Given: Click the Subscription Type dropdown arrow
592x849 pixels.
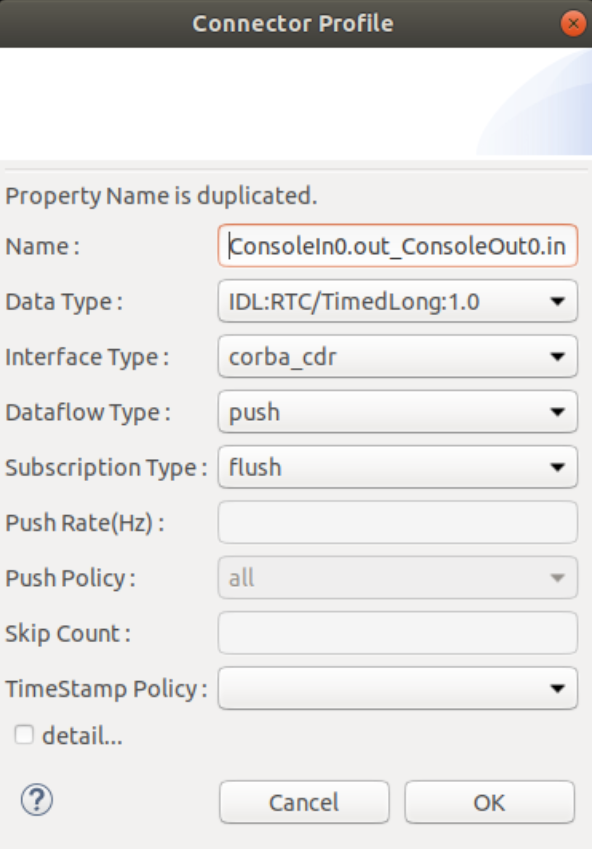Looking at the screenshot, I should 557,467.
